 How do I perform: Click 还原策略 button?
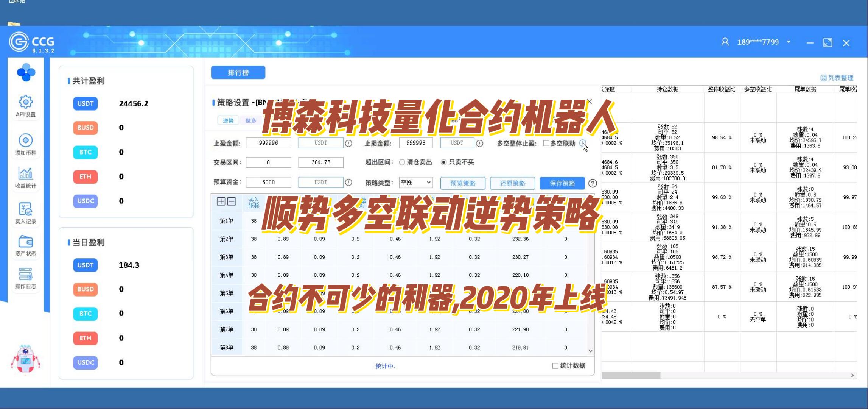(512, 183)
